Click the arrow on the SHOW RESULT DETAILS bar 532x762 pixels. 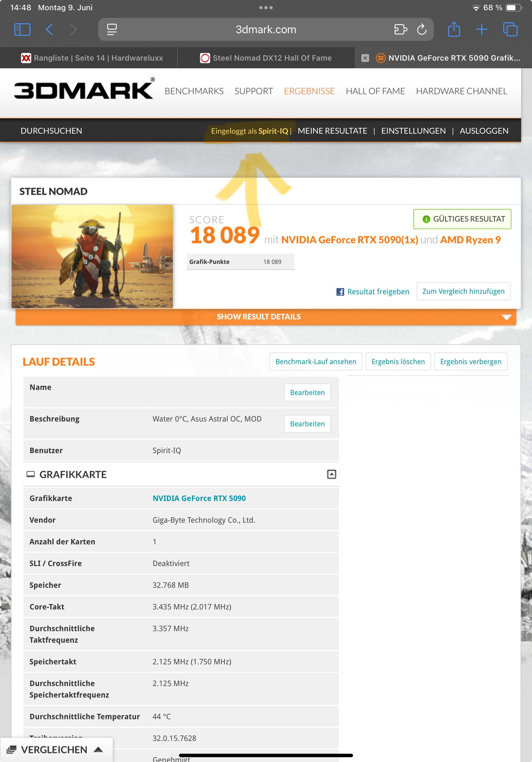pos(506,317)
